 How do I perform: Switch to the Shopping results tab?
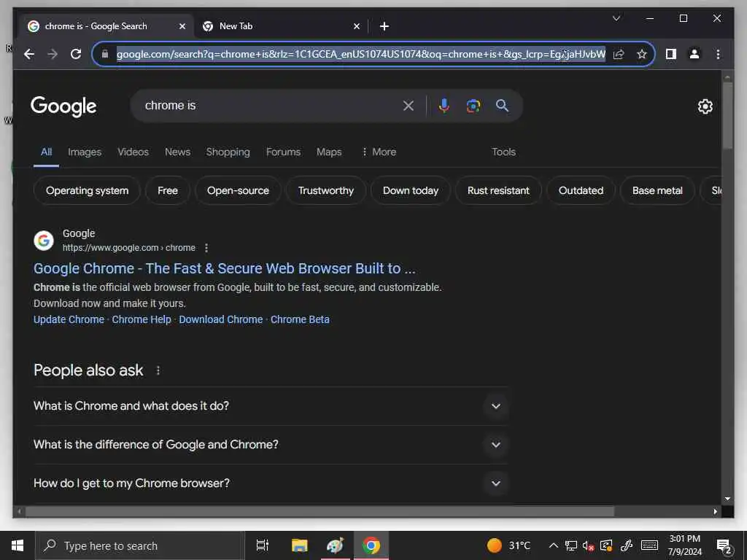click(228, 152)
